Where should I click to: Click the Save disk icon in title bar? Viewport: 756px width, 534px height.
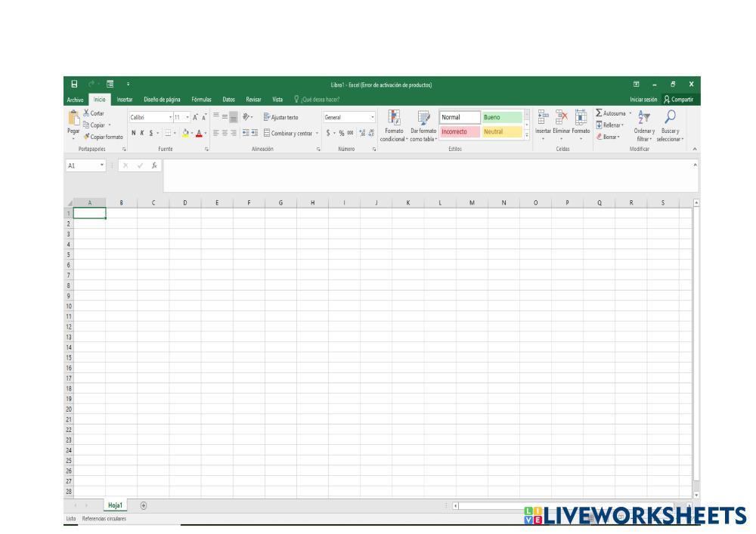coord(74,84)
